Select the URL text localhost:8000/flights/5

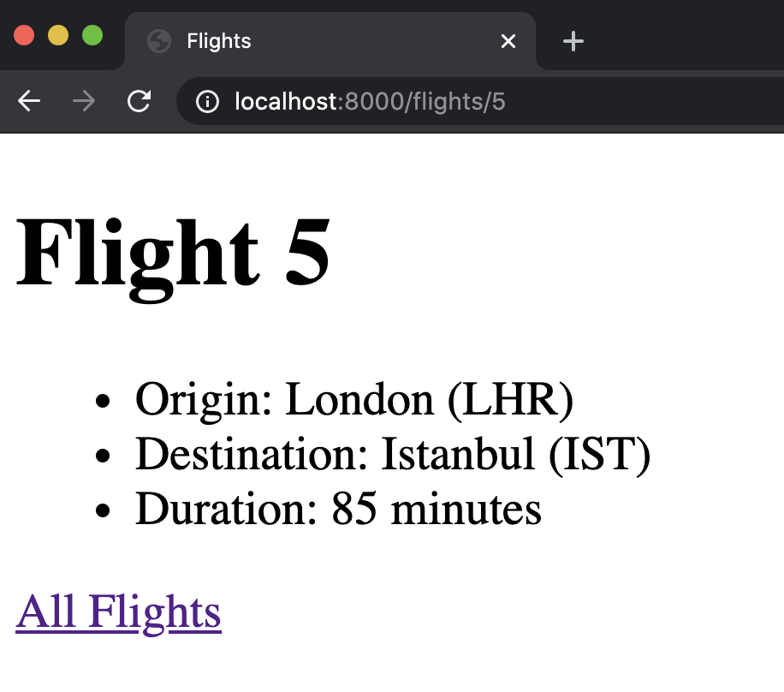tap(369, 101)
